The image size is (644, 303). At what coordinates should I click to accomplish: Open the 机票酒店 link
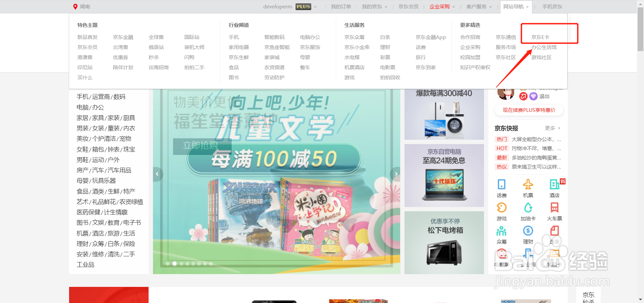(x=354, y=68)
